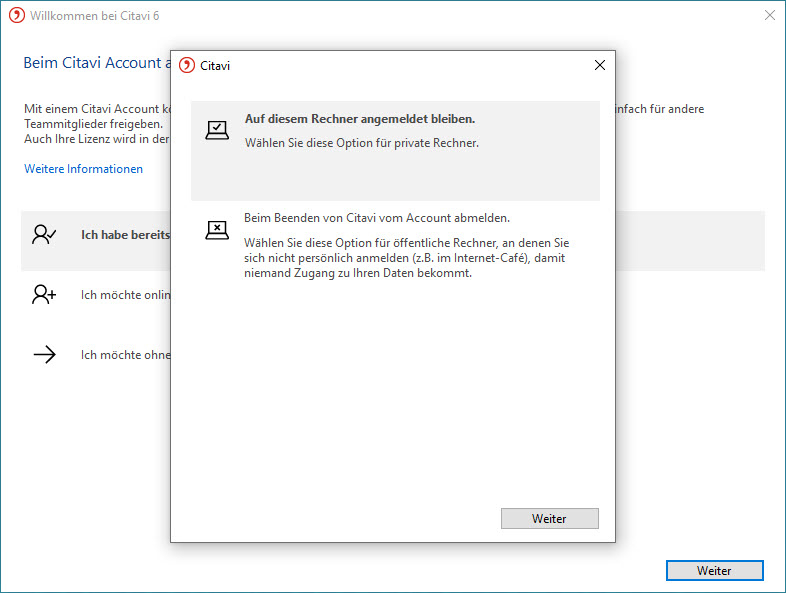The image size is (786, 593).
Task: Click the 'Wählen Sie diese Option für private Rechner' description
Action: coord(362,143)
